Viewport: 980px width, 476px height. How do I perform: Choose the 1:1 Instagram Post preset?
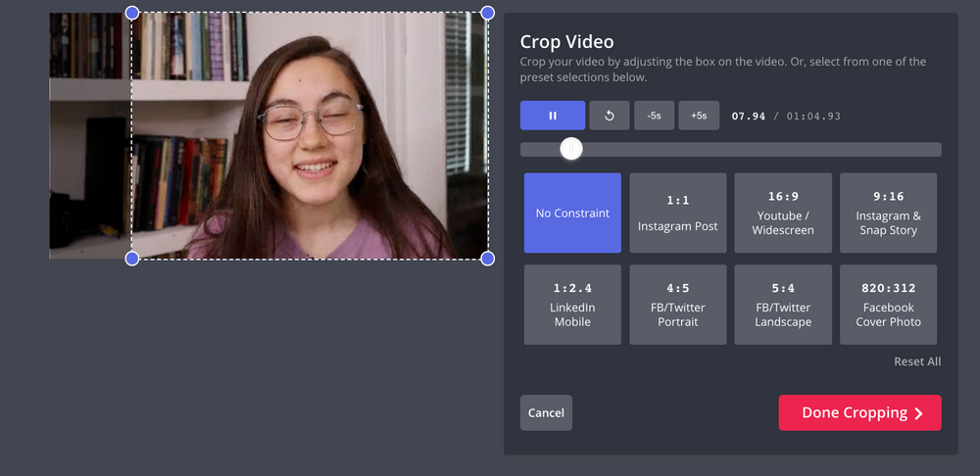[x=678, y=213]
